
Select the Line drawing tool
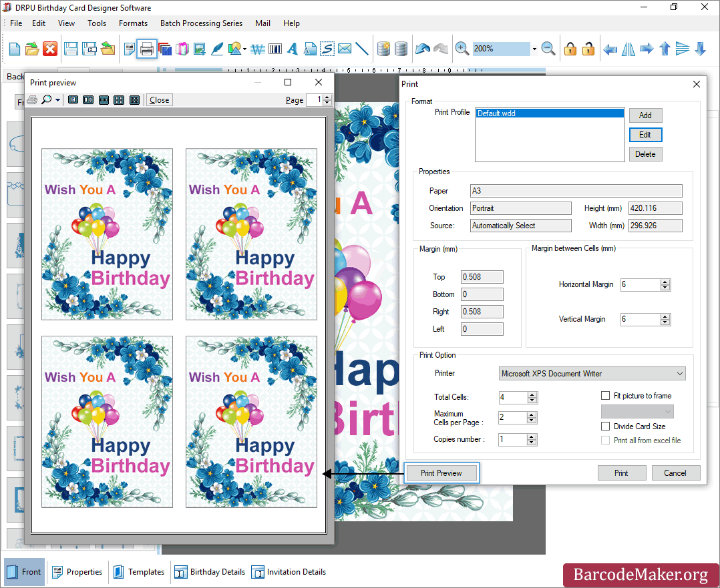362,49
